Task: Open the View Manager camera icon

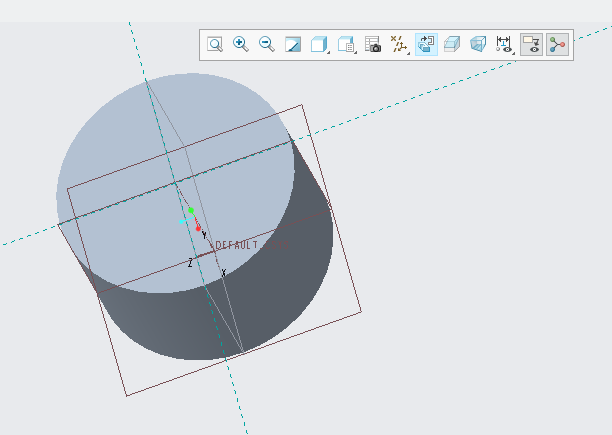Action: click(x=373, y=44)
